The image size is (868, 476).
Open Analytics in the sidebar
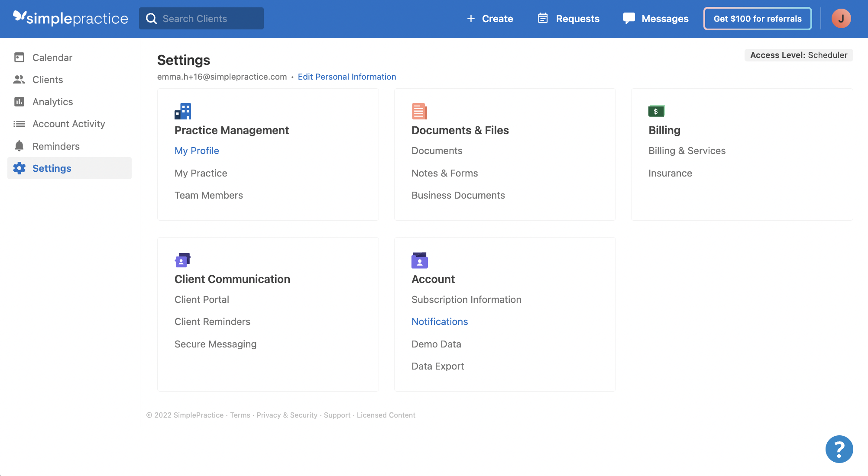(x=69, y=102)
